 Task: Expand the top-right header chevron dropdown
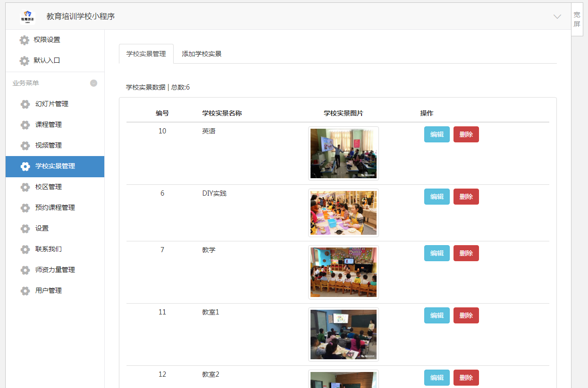(557, 17)
